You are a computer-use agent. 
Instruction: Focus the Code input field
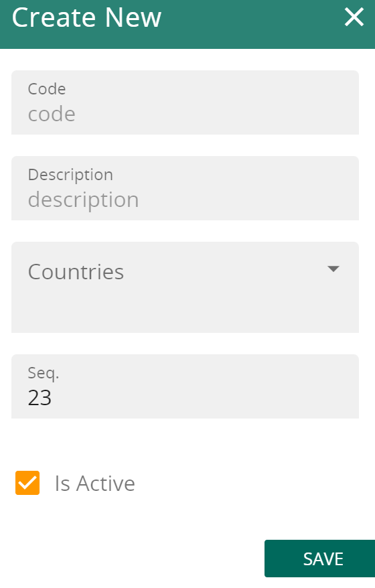(x=185, y=102)
